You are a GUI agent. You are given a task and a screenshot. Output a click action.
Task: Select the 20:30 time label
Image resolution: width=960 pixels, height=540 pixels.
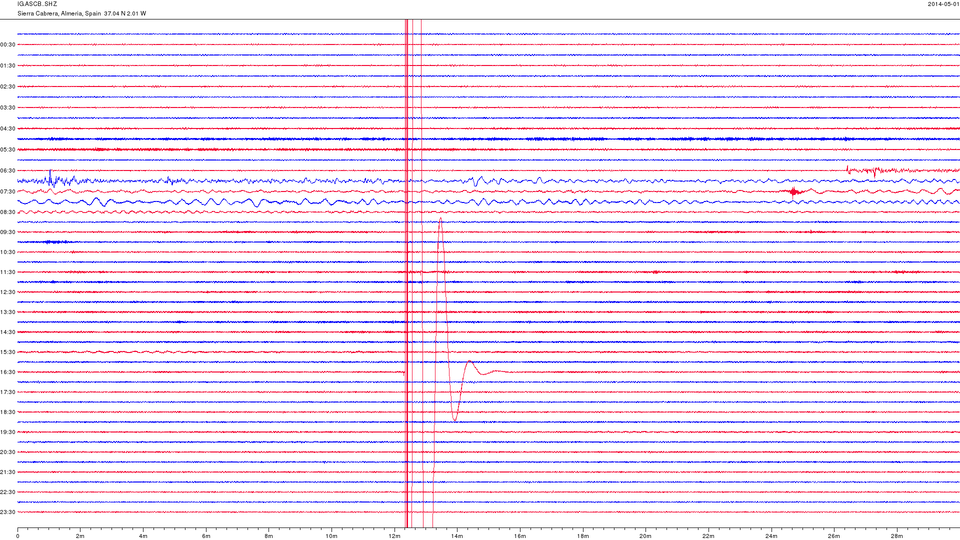point(8,452)
